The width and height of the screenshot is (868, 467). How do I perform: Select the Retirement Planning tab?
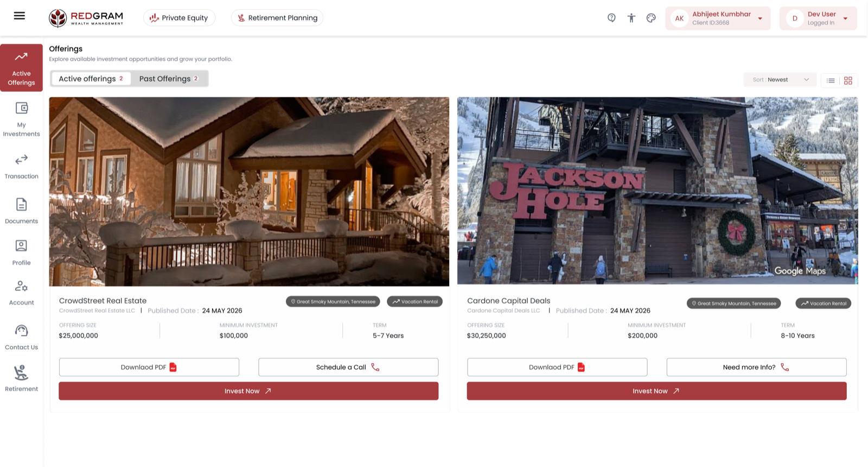tap(277, 18)
